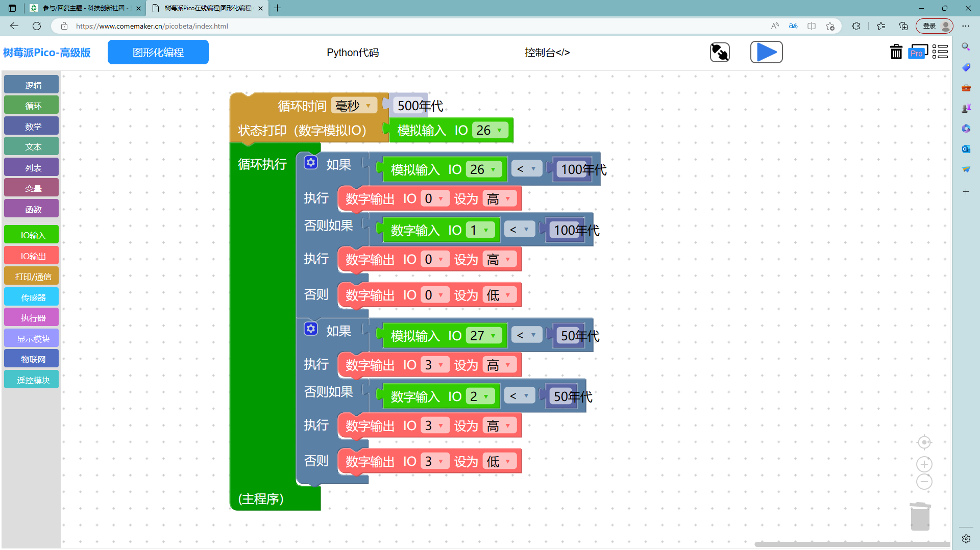The height and width of the screenshot is (550, 980).
Task: Open 显示模块 block category
Action: [32, 338]
